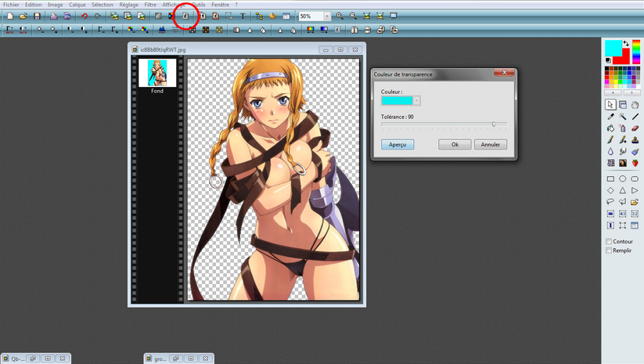
Task: Choose the Triangle selection shape
Action: 623,190
